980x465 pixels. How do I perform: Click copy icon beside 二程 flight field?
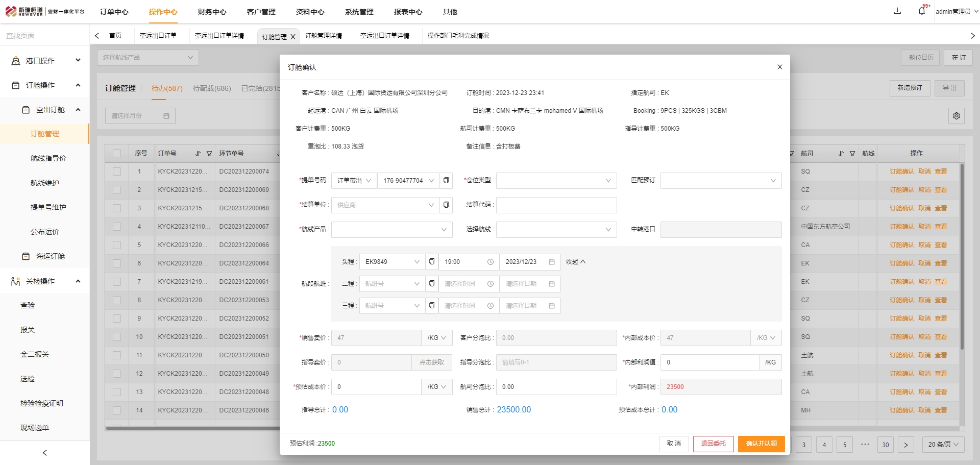[432, 284]
